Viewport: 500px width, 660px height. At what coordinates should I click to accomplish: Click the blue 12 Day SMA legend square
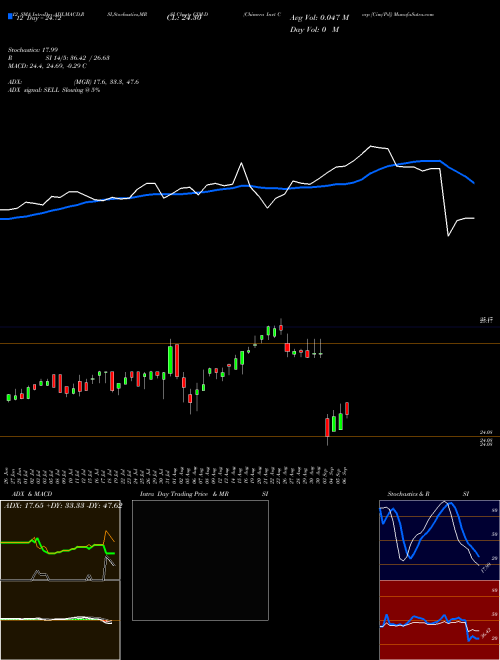(x=10, y=16)
